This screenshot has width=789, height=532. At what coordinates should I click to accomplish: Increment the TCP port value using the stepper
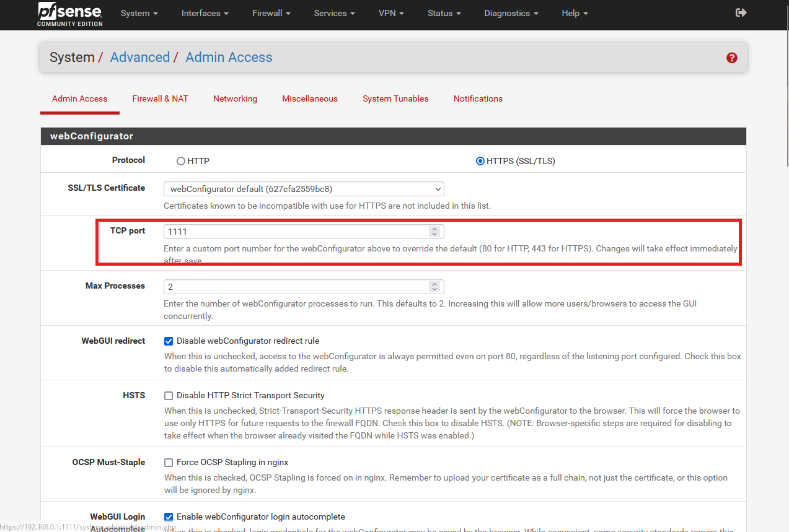(434, 228)
